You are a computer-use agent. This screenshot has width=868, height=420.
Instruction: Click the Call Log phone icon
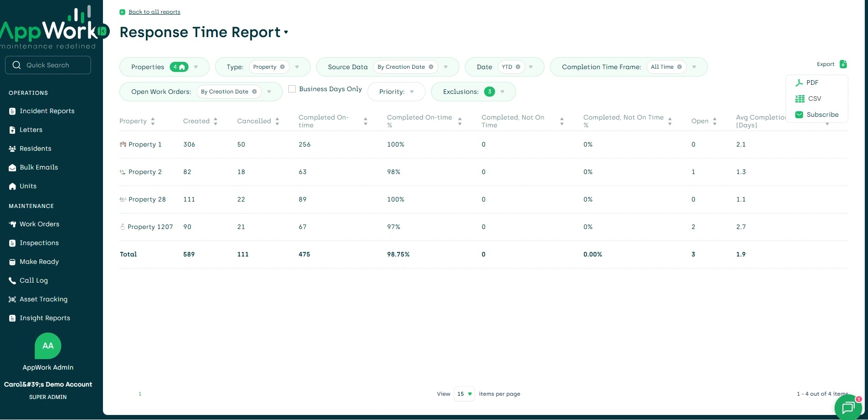(12, 281)
